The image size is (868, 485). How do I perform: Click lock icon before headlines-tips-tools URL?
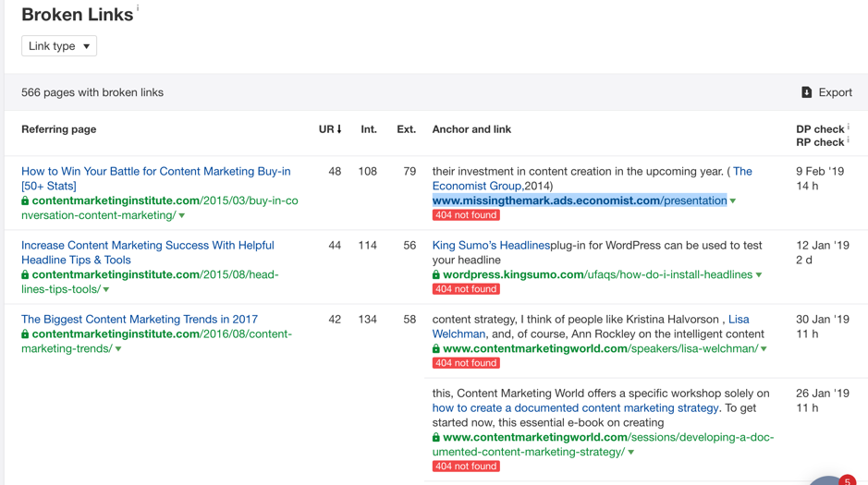[x=25, y=274]
